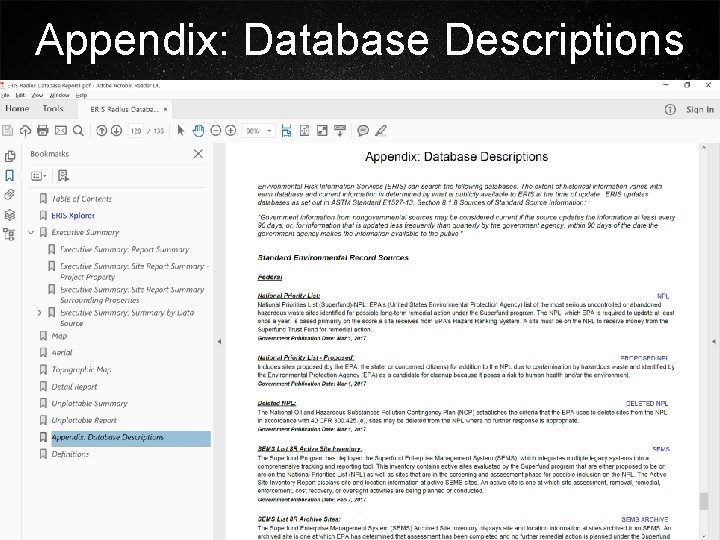The image size is (720, 540).
Task: Switch to the Tools tab
Action: coord(53,108)
